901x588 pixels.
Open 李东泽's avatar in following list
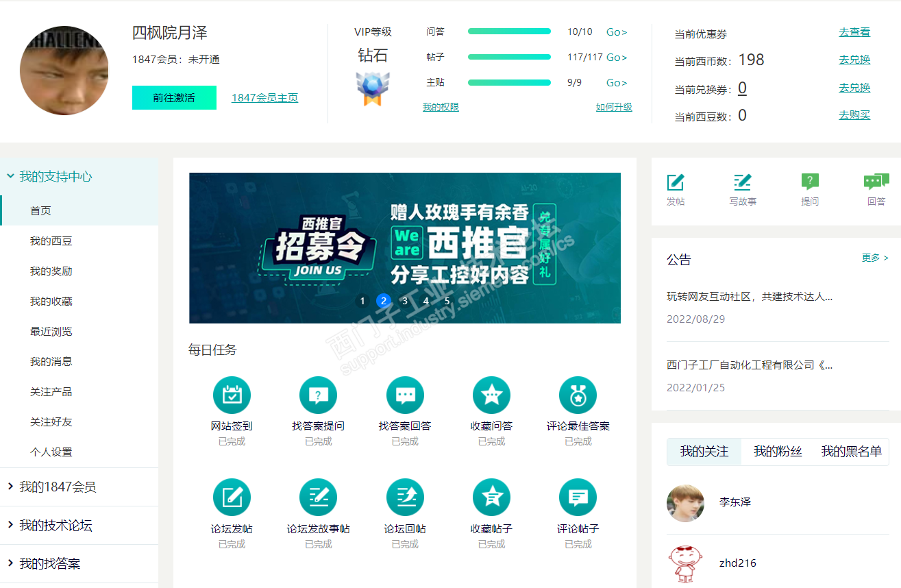point(685,504)
